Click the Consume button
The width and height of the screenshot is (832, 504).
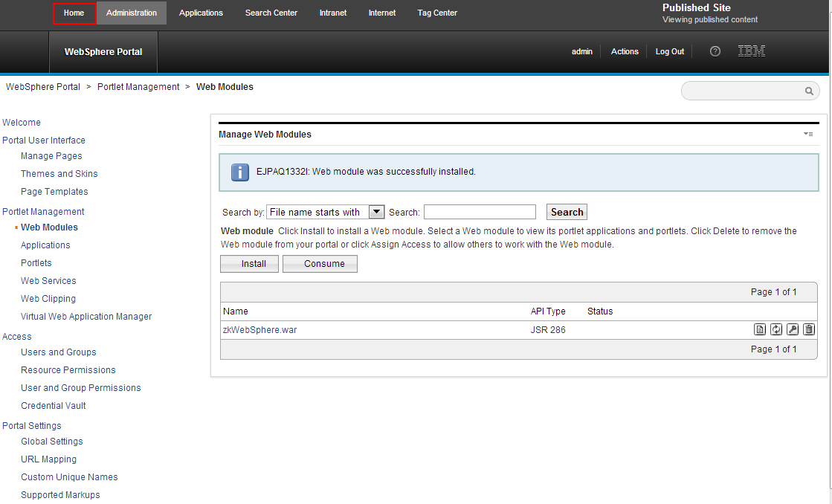[320, 264]
